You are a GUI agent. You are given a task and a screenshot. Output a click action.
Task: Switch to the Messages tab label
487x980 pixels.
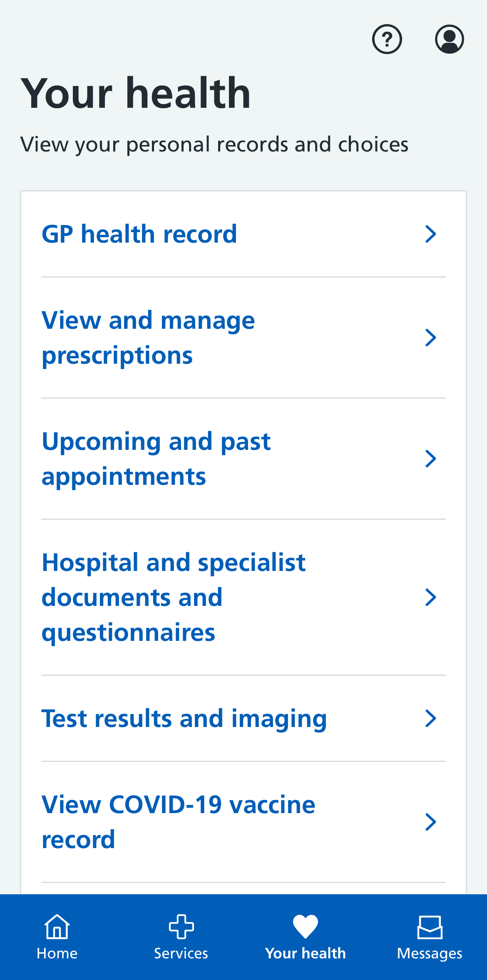pyautogui.click(x=430, y=953)
